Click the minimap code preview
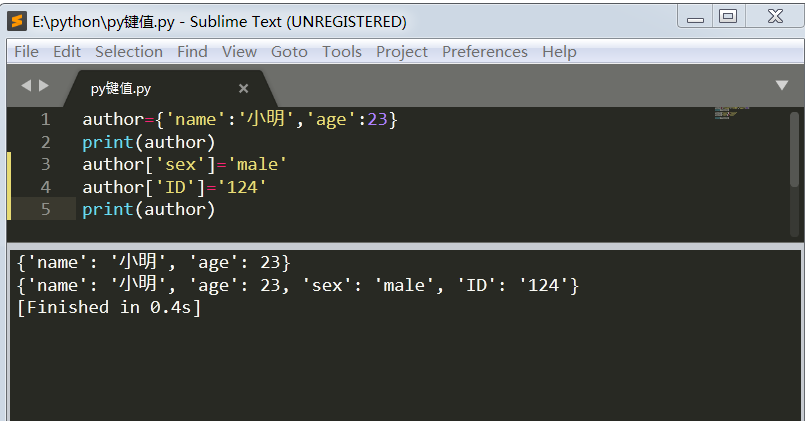The height and width of the screenshot is (421, 805). 732,113
